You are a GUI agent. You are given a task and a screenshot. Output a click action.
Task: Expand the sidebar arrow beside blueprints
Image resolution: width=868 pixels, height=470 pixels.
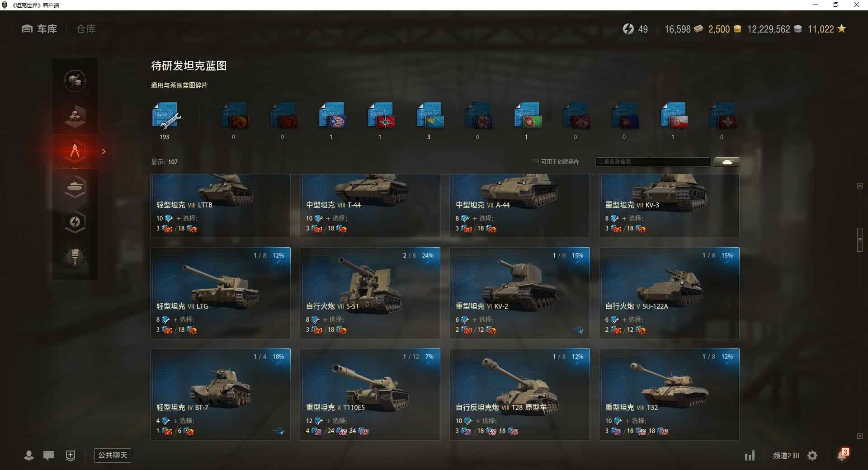click(x=104, y=151)
